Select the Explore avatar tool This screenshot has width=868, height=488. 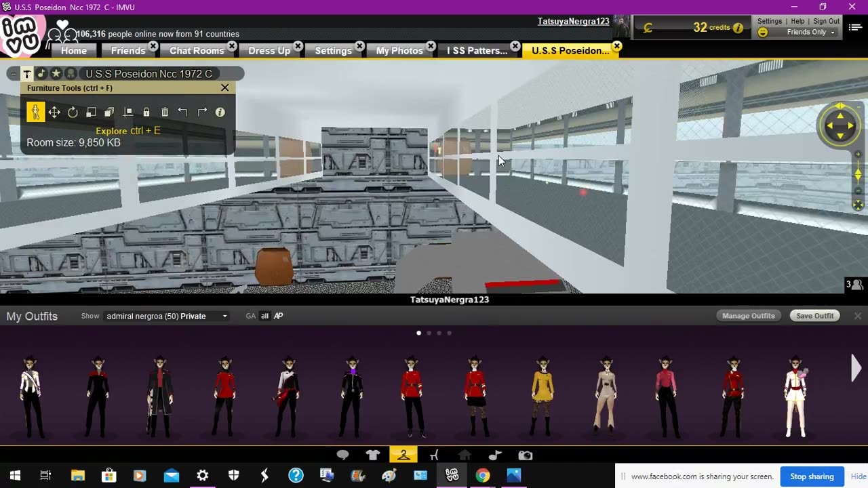click(36, 112)
